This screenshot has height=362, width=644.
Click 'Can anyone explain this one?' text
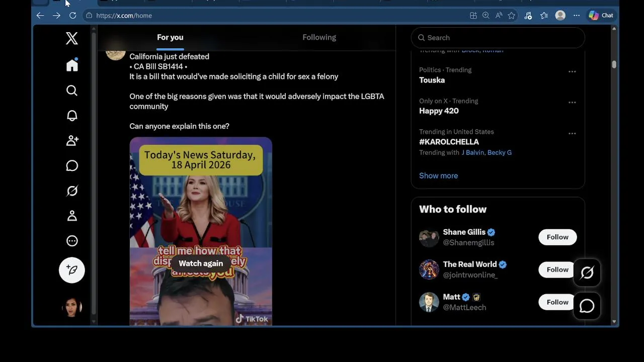coord(179,126)
